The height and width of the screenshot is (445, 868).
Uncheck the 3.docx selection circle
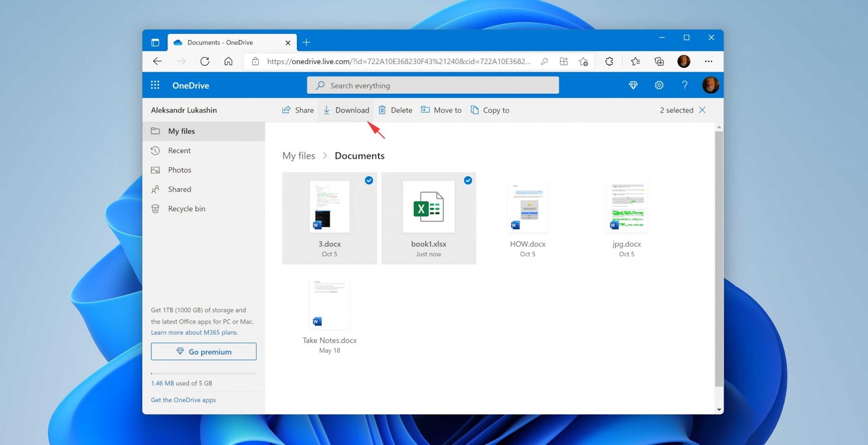(369, 181)
